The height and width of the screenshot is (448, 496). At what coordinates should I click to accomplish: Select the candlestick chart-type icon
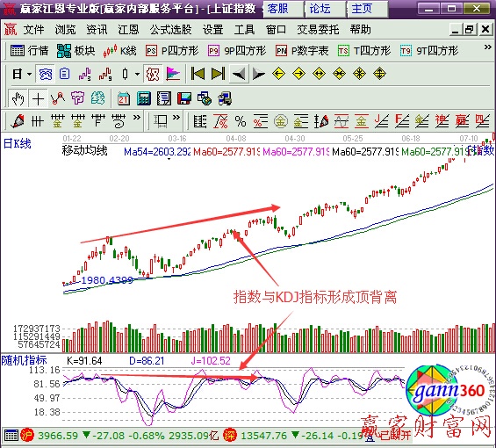click(x=126, y=74)
